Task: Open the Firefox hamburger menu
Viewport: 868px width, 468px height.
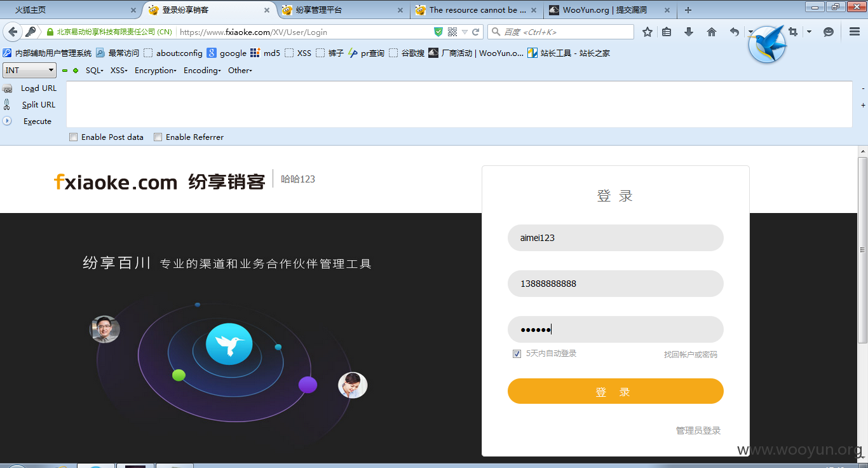Action: coord(855,32)
